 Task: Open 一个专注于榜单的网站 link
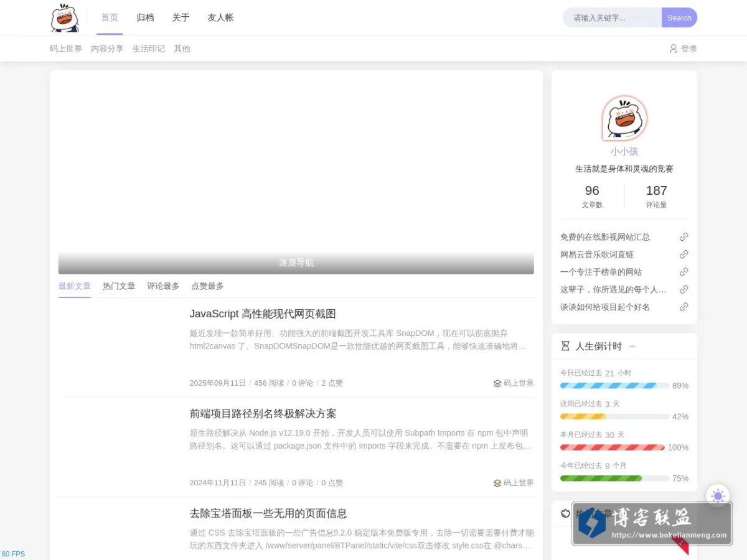point(601,272)
